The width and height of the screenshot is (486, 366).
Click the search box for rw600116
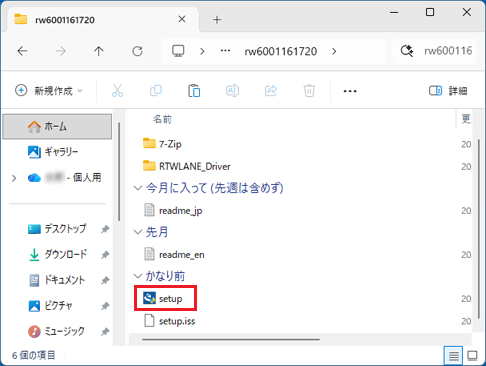[435, 51]
